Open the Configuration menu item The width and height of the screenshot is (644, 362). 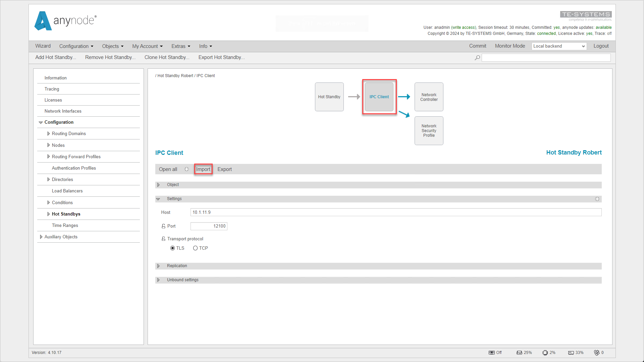pos(75,46)
